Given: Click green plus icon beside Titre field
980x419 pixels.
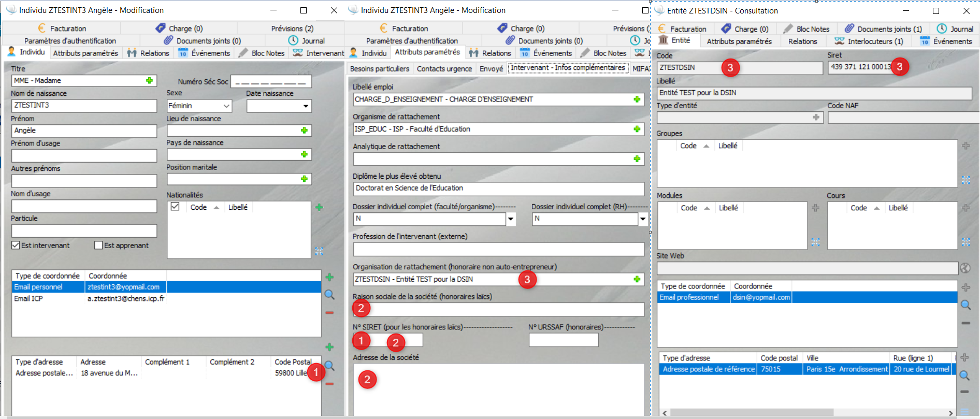Looking at the screenshot, I should [x=149, y=81].
